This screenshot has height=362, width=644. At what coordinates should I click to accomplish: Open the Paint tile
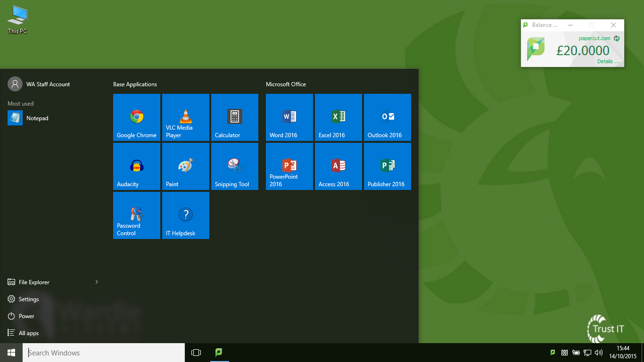pos(186,166)
